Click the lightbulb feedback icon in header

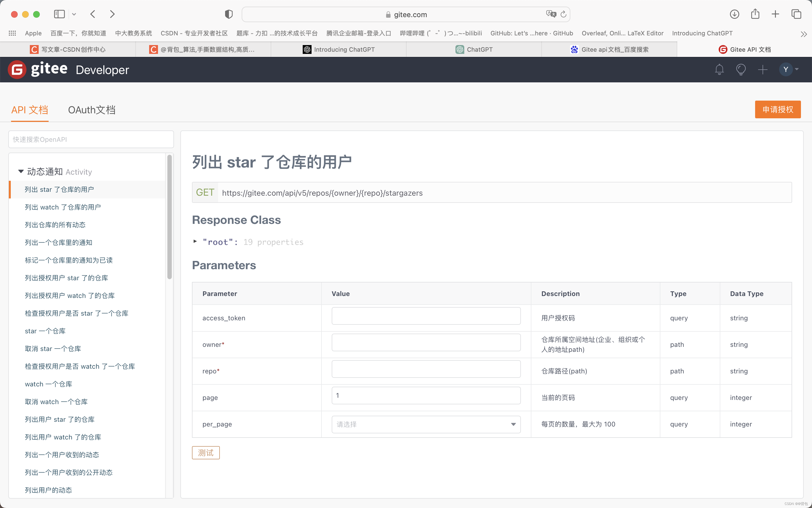741,70
